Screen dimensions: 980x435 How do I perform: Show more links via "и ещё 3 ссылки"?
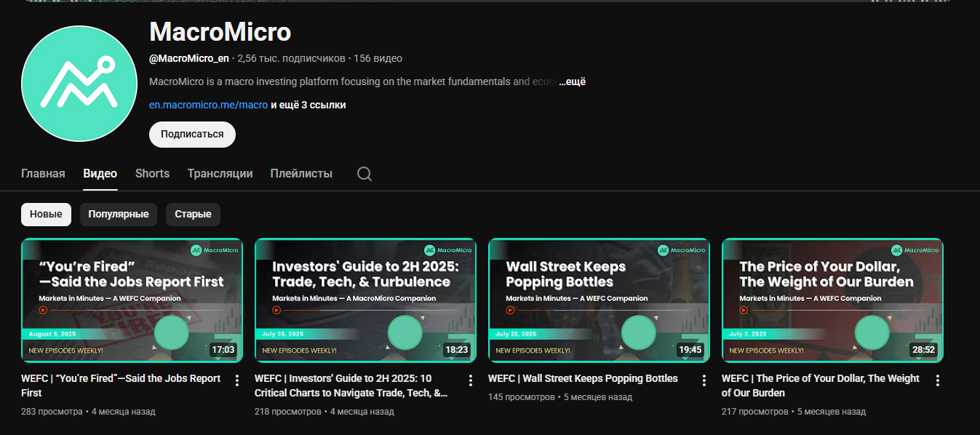pos(308,105)
